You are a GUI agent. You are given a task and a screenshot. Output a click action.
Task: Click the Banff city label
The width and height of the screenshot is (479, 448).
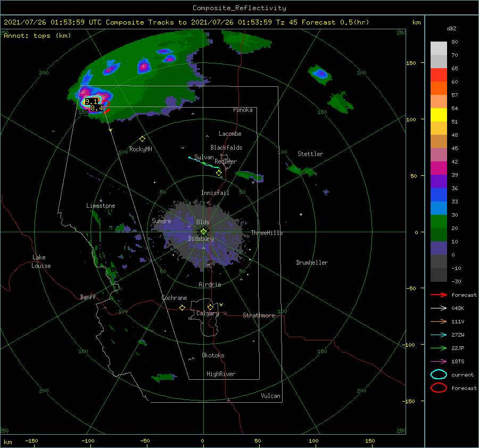click(x=88, y=297)
